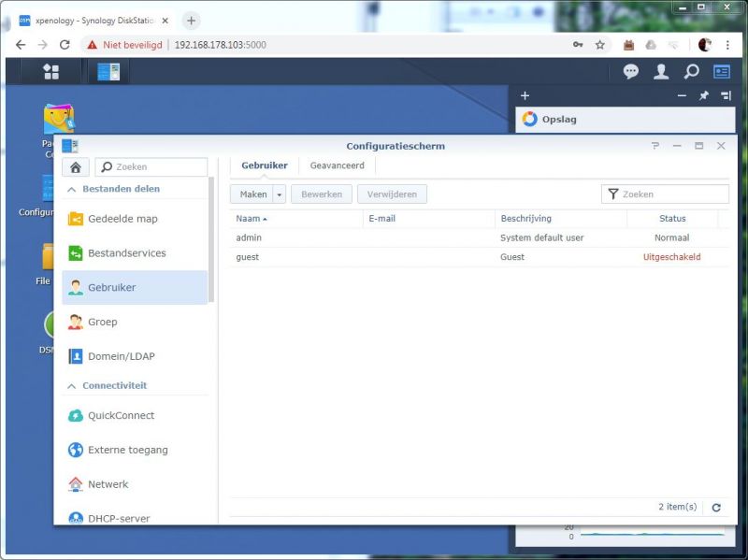Select the guest user row
The width and height of the screenshot is (748, 560).
pyautogui.click(x=480, y=257)
